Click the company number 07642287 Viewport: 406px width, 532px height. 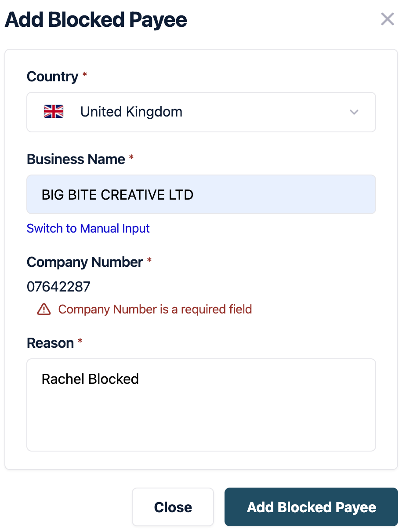click(x=58, y=287)
